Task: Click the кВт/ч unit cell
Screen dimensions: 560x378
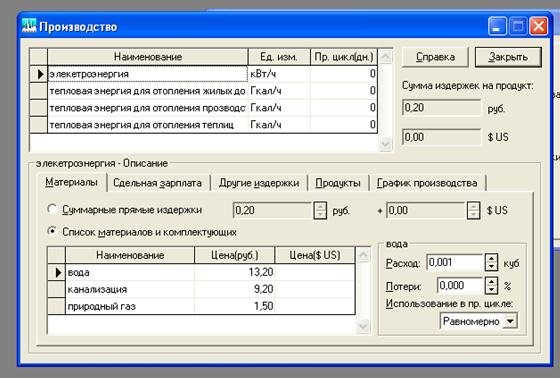Action: tap(279, 74)
